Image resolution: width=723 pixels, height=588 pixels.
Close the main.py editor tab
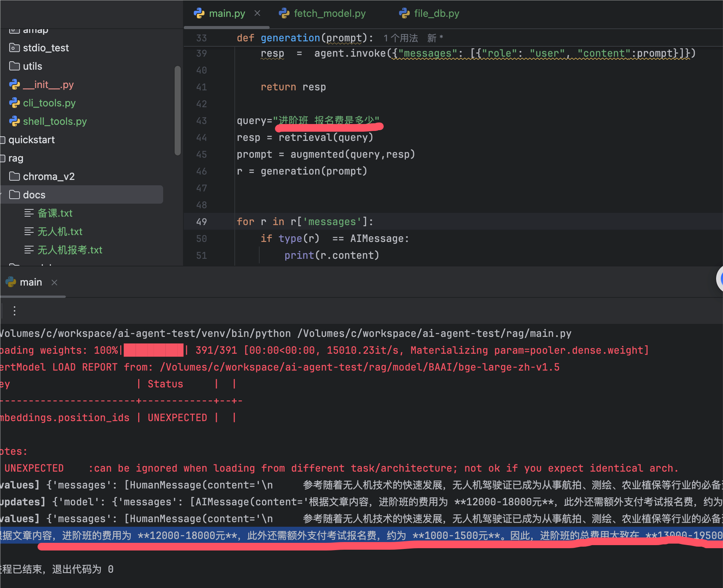point(257,13)
